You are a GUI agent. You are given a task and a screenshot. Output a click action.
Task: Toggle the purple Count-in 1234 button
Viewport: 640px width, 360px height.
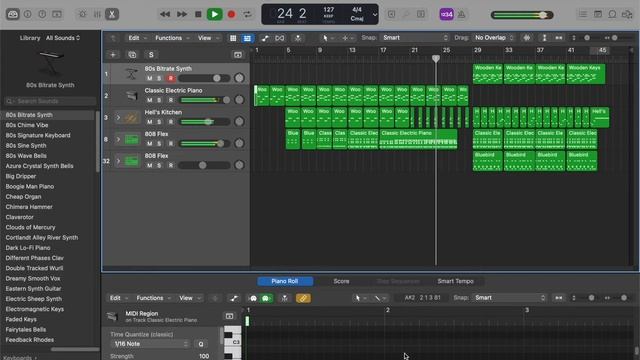coord(446,14)
